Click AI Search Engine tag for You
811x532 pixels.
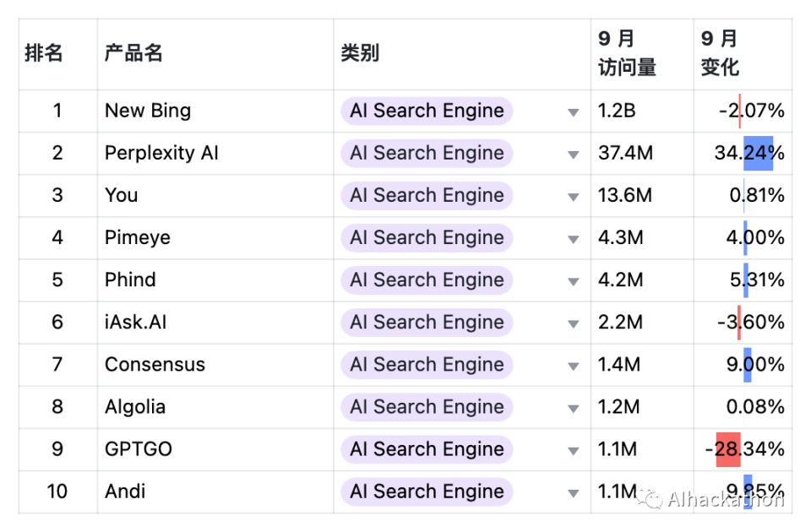click(x=427, y=196)
